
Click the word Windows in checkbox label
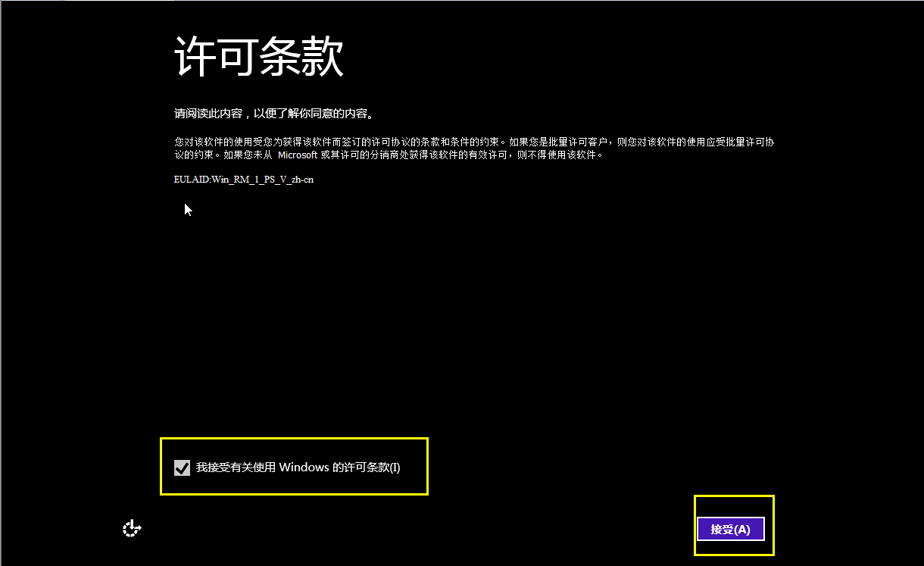(304, 467)
